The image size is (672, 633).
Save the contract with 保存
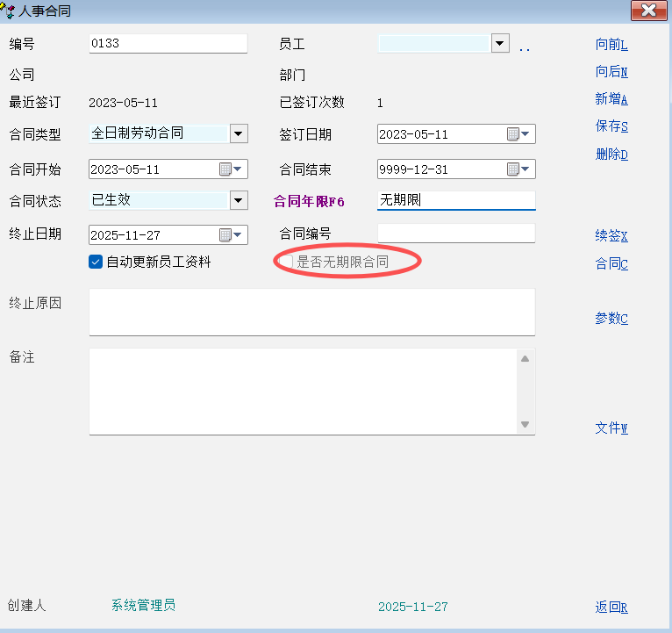611,126
